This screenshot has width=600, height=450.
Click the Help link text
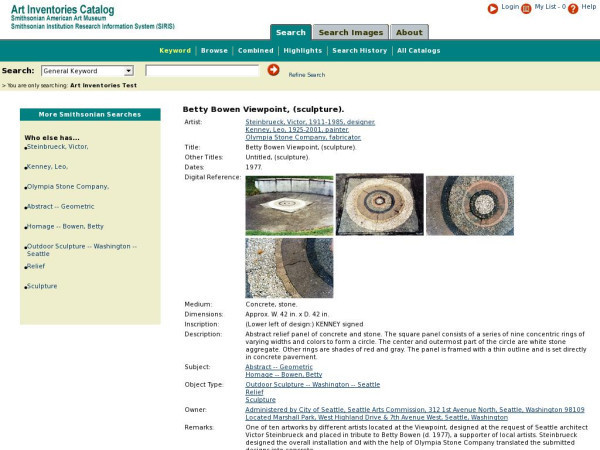pyautogui.click(x=589, y=7)
